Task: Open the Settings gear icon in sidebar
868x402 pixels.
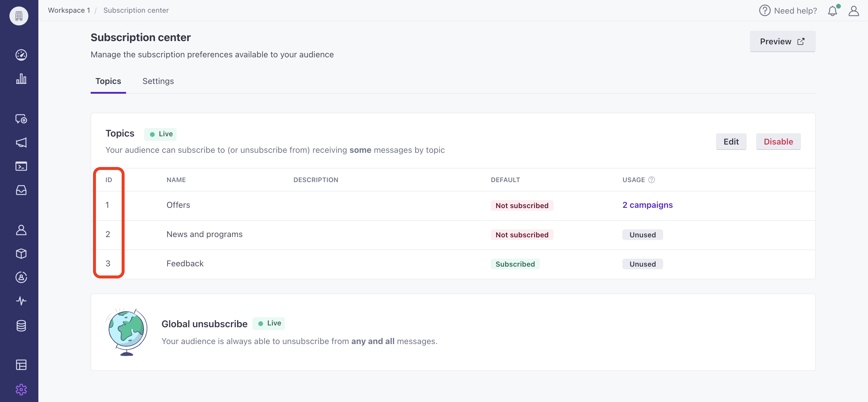Action: click(21, 390)
